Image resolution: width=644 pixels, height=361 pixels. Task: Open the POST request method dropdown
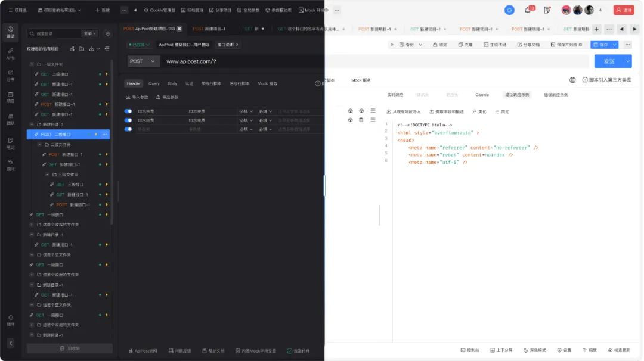(x=144, y=61)
